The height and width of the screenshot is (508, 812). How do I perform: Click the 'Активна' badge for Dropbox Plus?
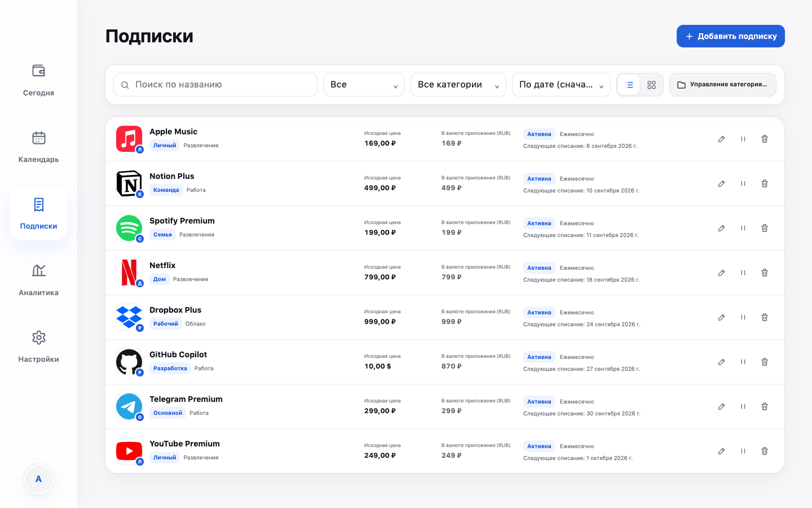point(539,313)
